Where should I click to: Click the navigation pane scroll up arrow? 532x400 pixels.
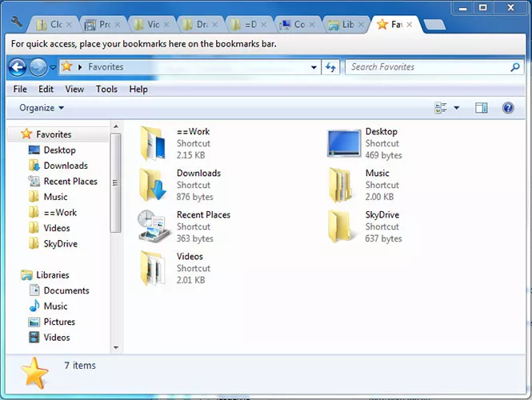point(116,126)
